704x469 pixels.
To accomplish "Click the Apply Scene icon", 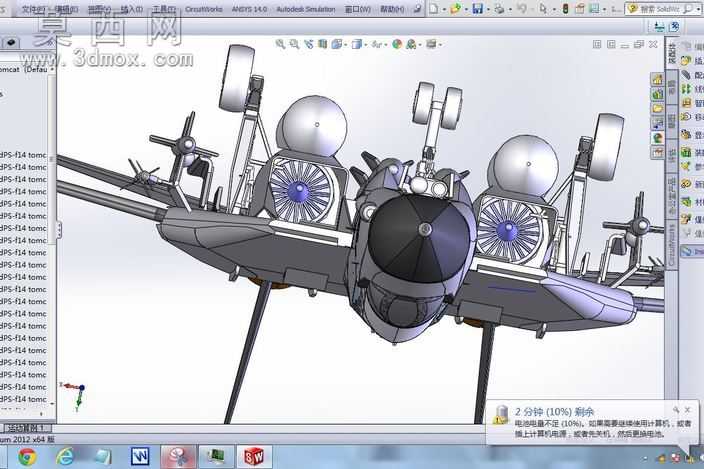I will (x=411, y=44).
